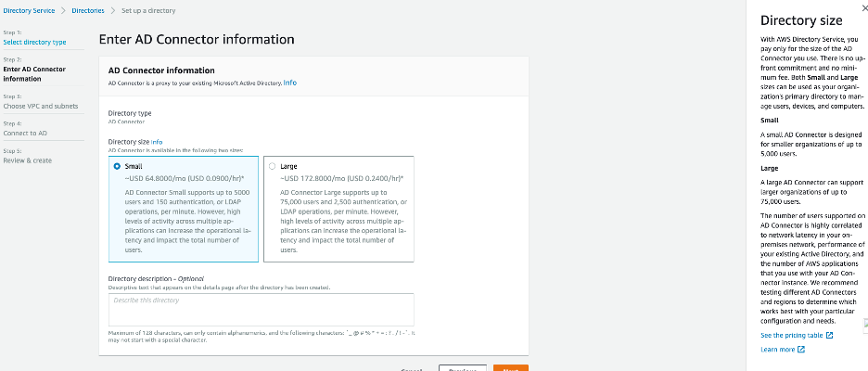Screen dimensions: 868x371
Task: Click 'Set up a directory' breadcrumb text
Action: (148, 10)
